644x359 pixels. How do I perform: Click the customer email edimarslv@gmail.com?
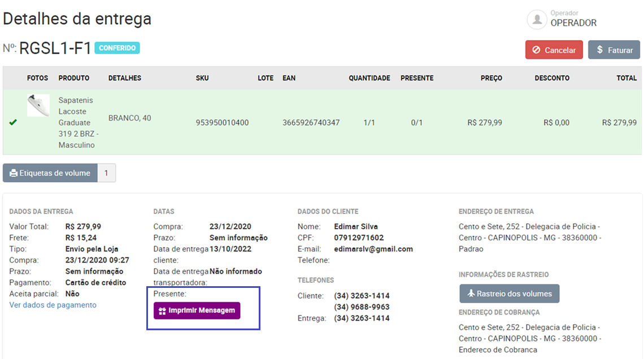click(365, 249)
